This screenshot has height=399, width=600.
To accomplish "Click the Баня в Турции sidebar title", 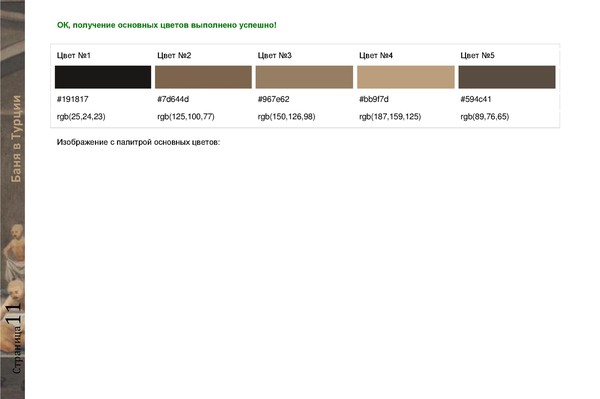I will click(x=16, y=138).
